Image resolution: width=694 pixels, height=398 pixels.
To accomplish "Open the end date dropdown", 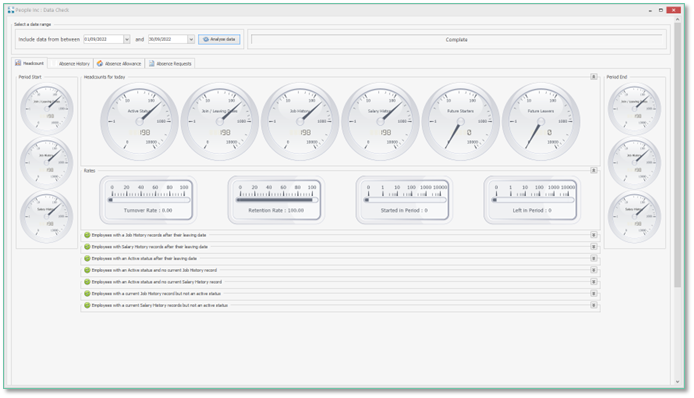I will [x=191, y=39].
